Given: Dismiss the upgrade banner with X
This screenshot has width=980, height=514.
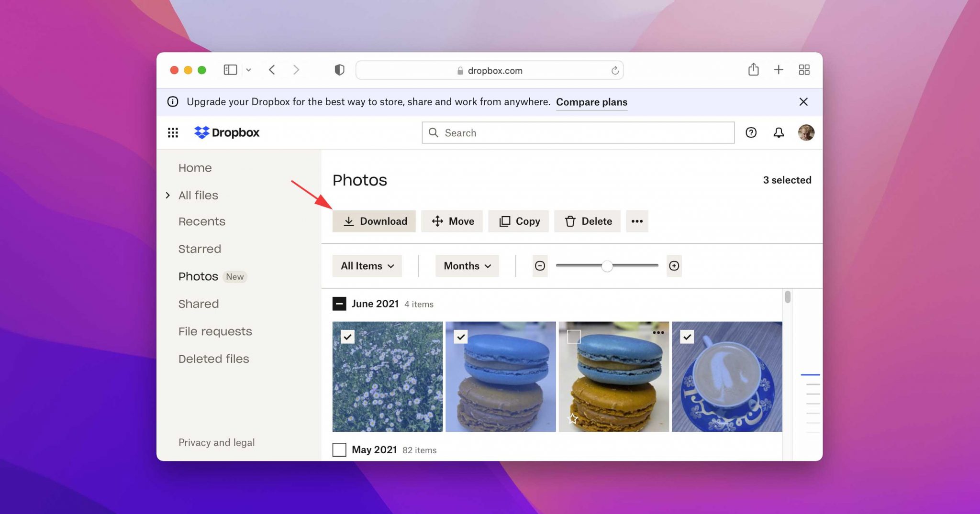Looking at the screenshot, I should (x=803, y=101).
